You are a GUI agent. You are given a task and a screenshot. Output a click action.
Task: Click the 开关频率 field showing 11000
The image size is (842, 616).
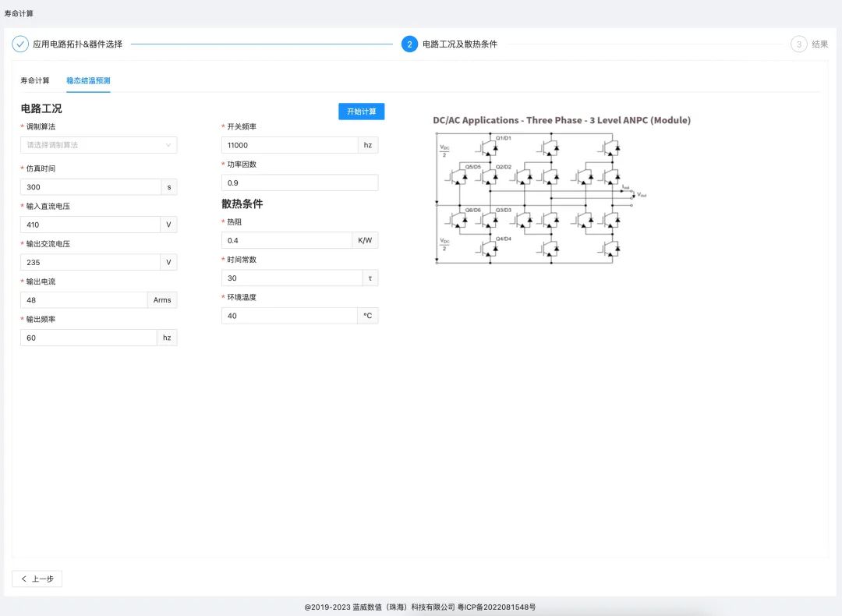coord(288,144)
